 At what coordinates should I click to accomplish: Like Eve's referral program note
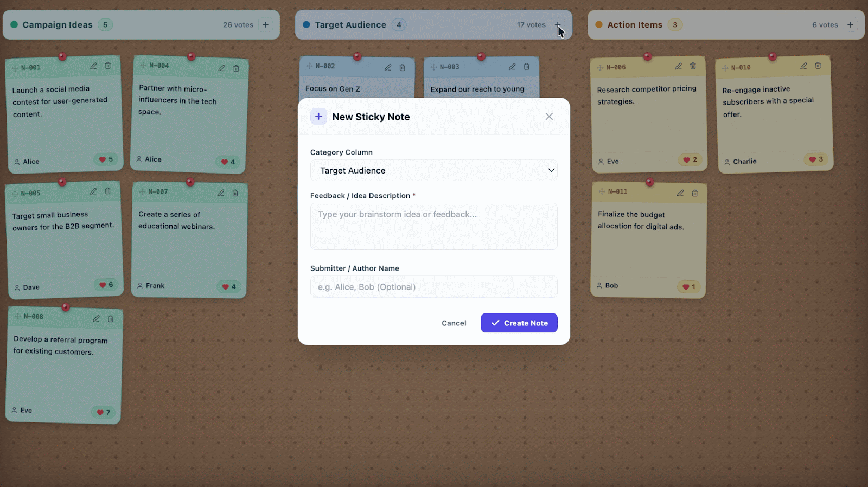coord(104,413)
